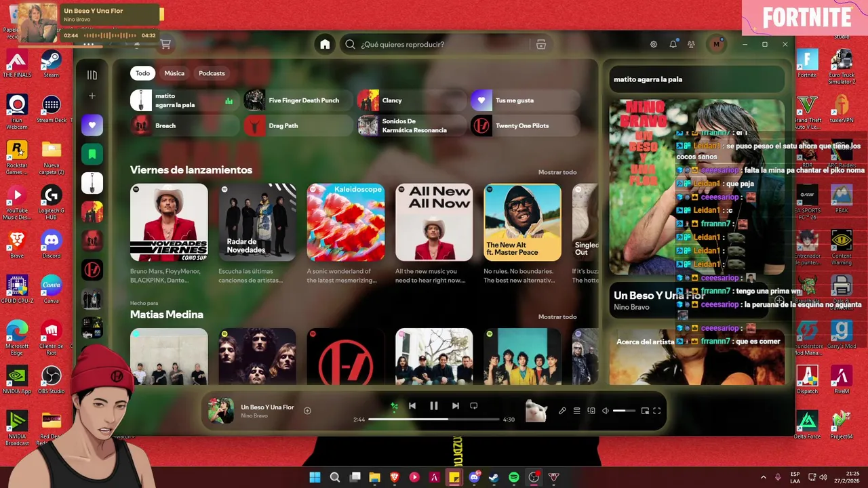
Task: Open profile avatar M menu
Action: pyautogui.click(x=716, y=44)
